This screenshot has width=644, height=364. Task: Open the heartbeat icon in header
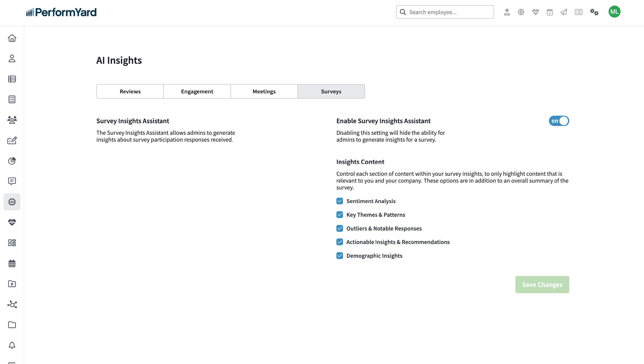point(535,12)
